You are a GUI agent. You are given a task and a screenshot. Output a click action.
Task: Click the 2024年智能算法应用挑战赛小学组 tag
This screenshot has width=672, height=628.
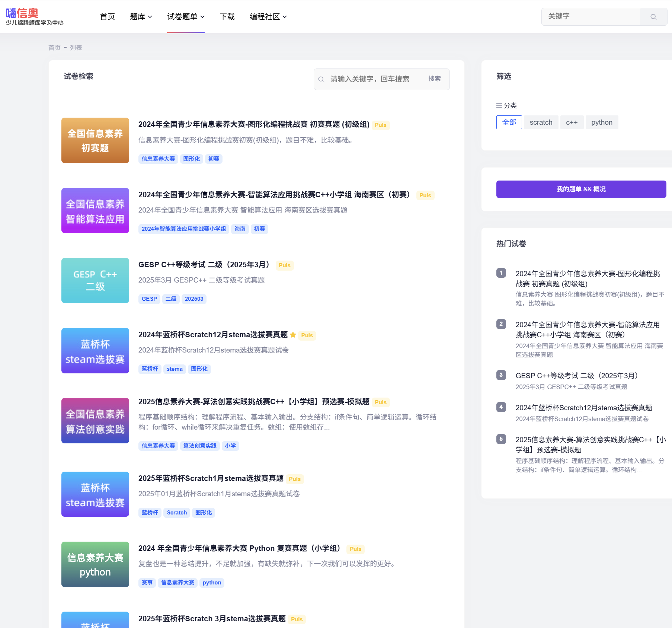pos(184,229)
